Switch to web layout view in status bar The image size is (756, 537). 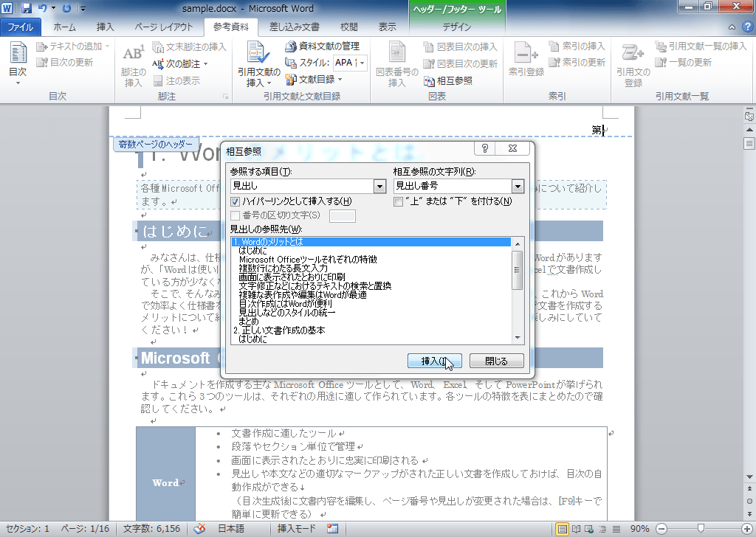[x=588, y=529]
